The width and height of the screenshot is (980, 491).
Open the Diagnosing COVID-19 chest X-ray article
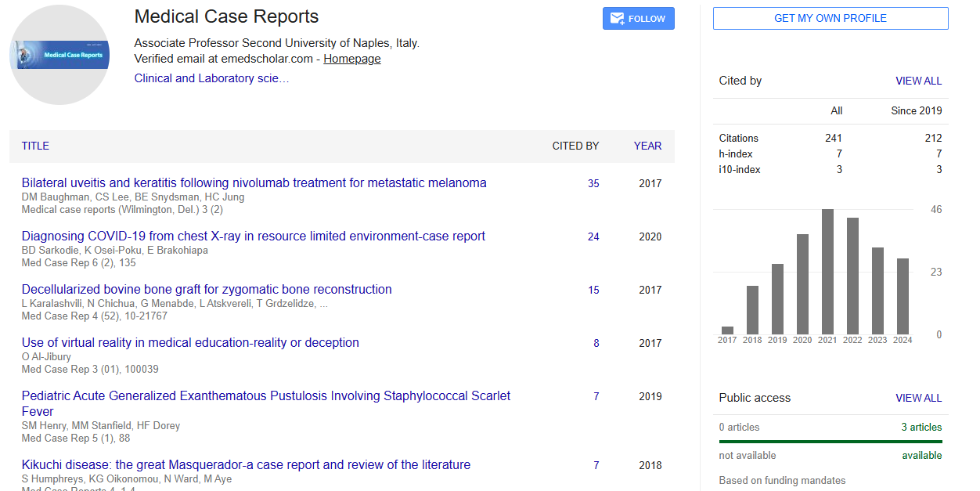point(253,236)
